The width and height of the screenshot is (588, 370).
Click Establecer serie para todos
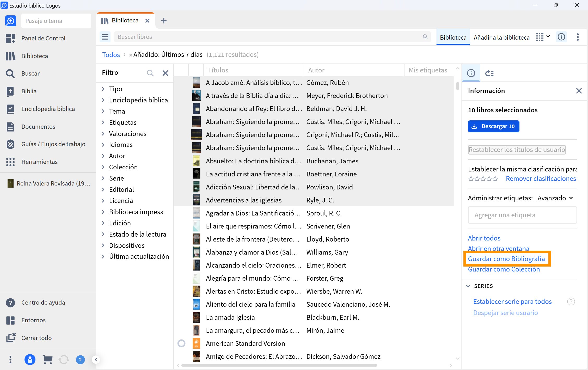[512, 301]
